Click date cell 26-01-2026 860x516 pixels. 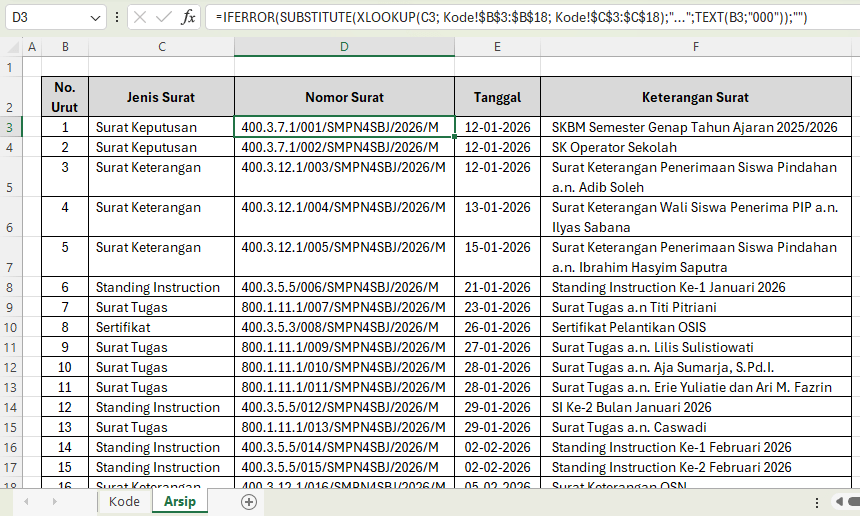[497, 327]
